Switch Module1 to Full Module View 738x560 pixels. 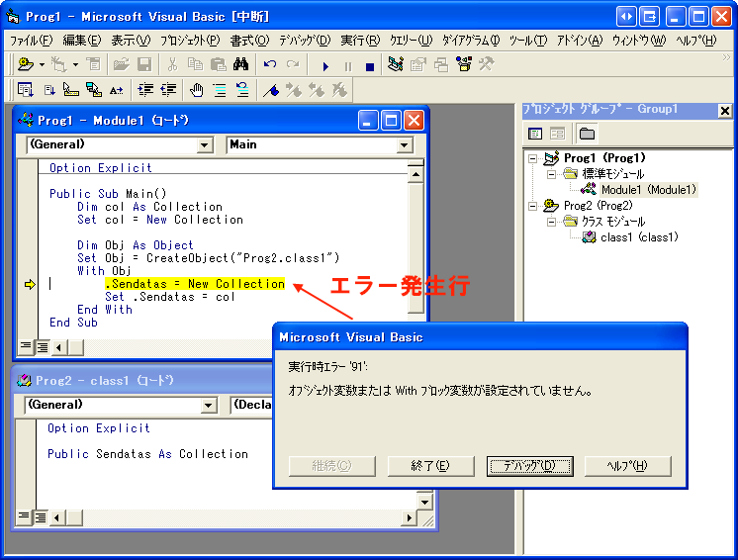point(43,347)
